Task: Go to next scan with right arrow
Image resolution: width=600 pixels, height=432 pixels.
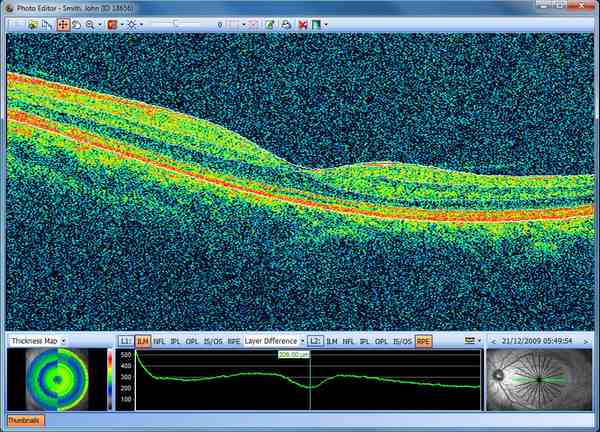Action: click(x=586, y=341)
